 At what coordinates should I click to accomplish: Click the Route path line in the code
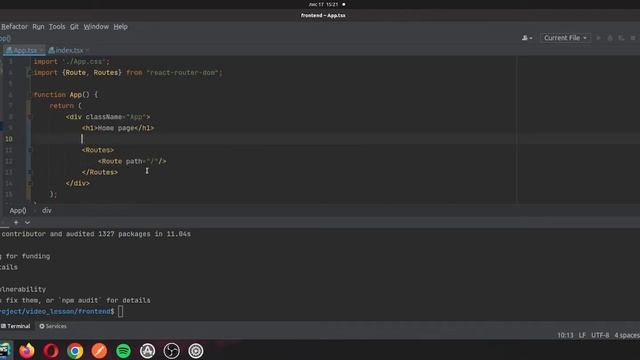(x=132, y=161)
